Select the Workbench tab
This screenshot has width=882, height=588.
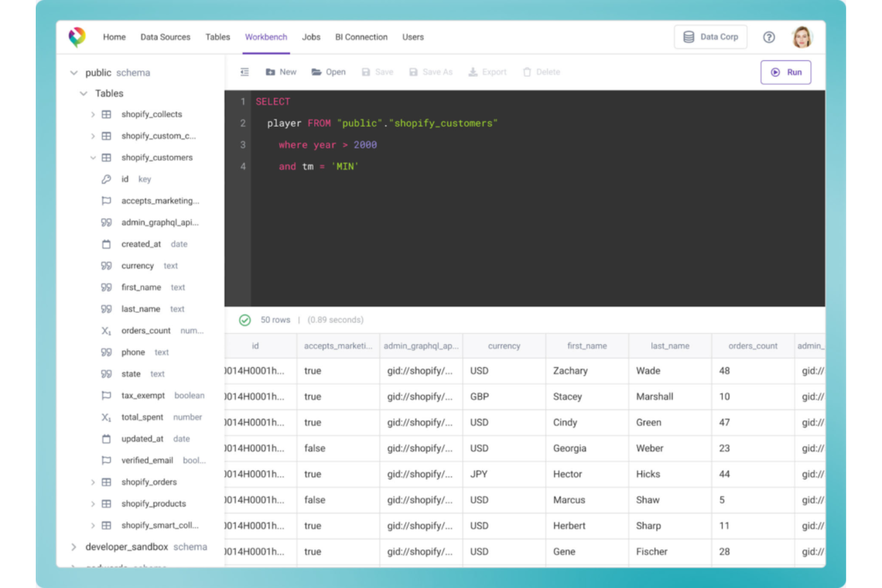(x=266, y=37)
